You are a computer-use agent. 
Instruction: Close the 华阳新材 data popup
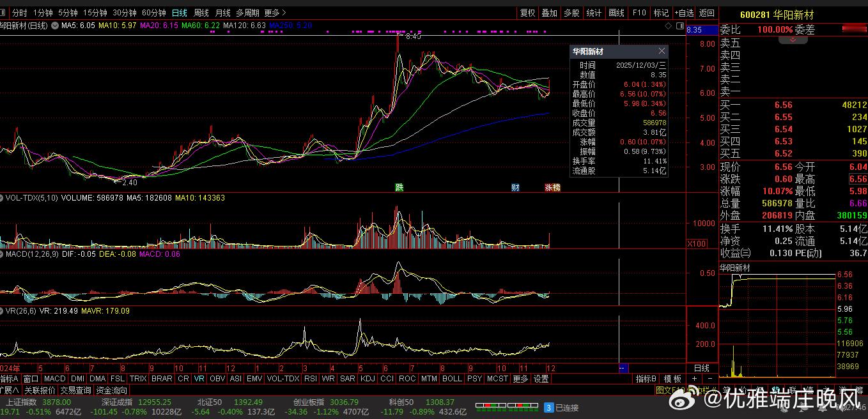coord(662,51)
